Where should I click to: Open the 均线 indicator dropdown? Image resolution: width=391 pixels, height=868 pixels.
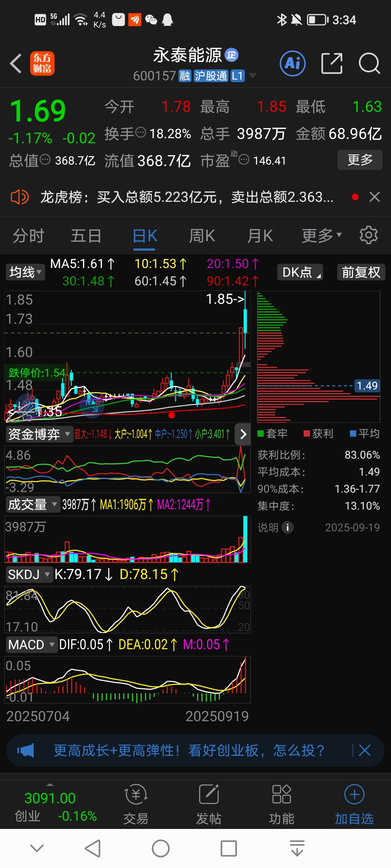[x=25, y=272]
